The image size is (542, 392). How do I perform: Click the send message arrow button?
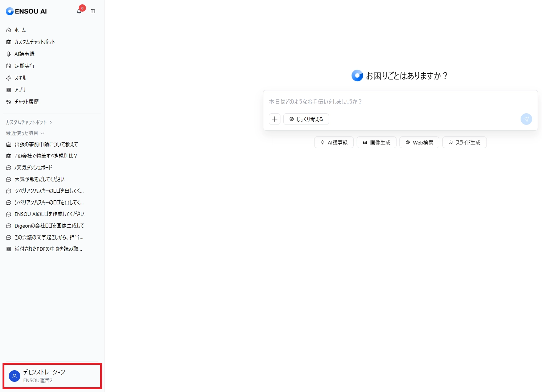(x=526, y=119)
